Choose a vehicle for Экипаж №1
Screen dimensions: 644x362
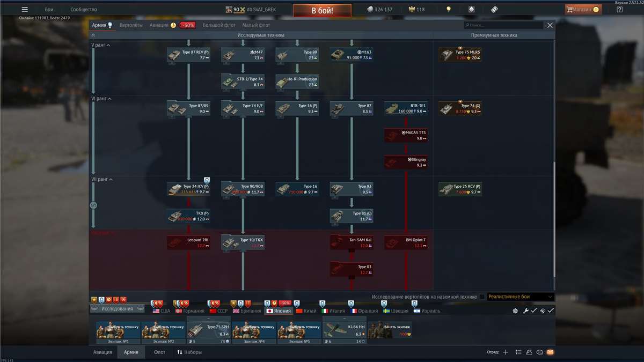[118, 331]
